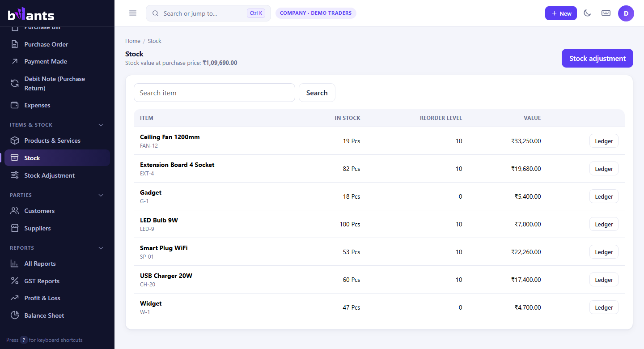Click the Stock archive icon in sidebar
The image size is (644, 349).
pyautogui.click(x=15, y=158)
